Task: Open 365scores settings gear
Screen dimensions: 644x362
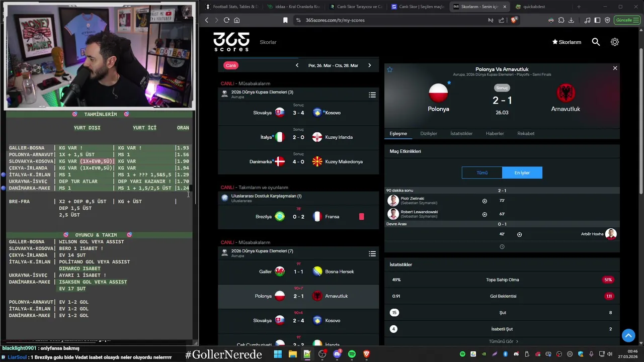Action: (614, 42)
